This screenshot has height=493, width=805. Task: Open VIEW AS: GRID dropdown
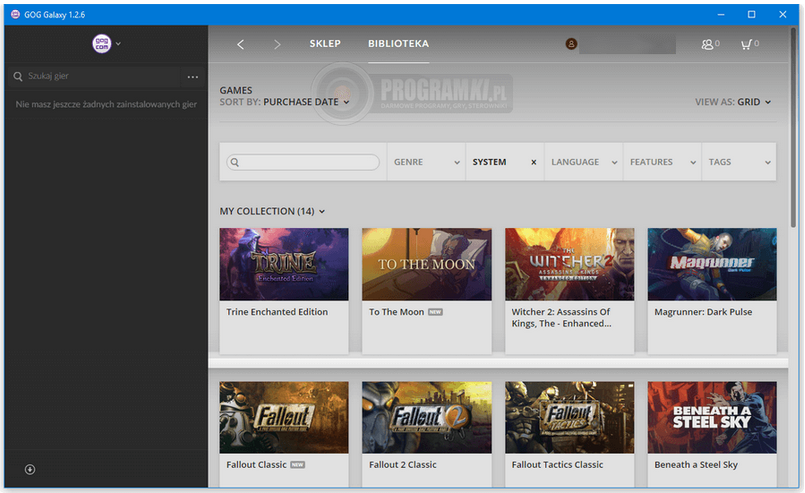pos(733,102)
